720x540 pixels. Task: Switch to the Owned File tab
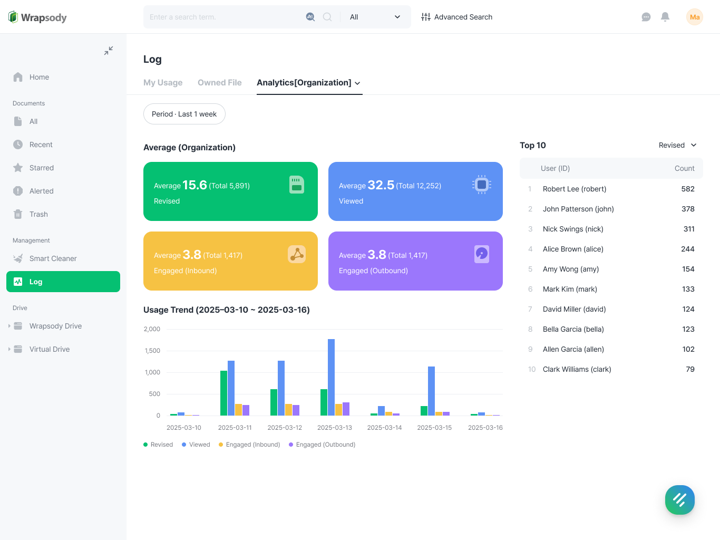pyautogui.click(x=219, y=83)
